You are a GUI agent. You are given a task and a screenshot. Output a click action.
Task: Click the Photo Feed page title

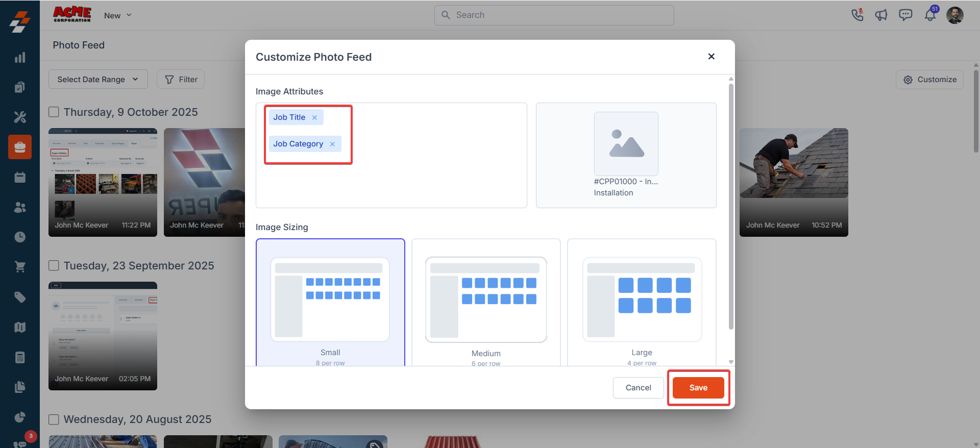pos(79,45)
